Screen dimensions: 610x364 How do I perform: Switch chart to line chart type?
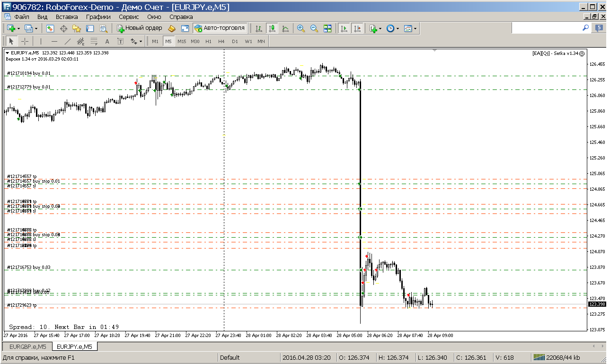(285, 28)
